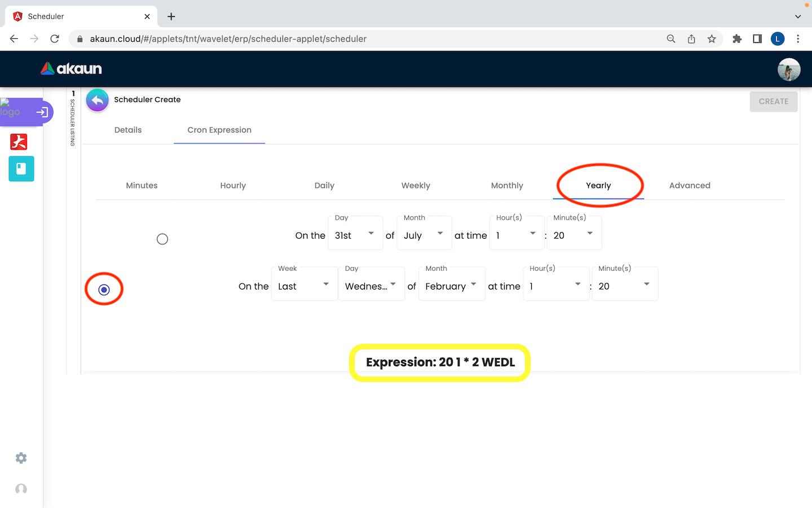Click the user profile icon at bottom-left
Image resolution: width=812 pixels, height=508 pixels.
[x=21, y=489]
